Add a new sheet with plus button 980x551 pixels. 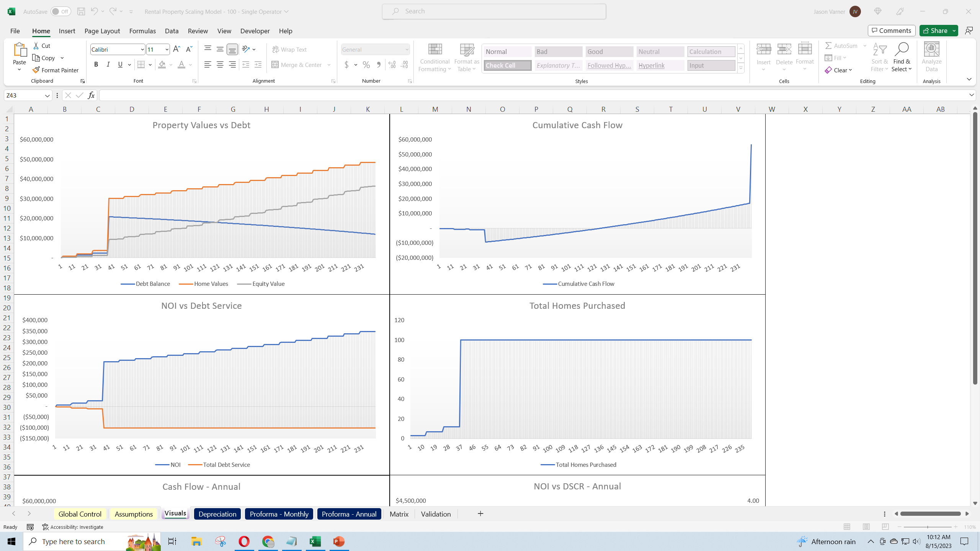click(x=480, y=514)
